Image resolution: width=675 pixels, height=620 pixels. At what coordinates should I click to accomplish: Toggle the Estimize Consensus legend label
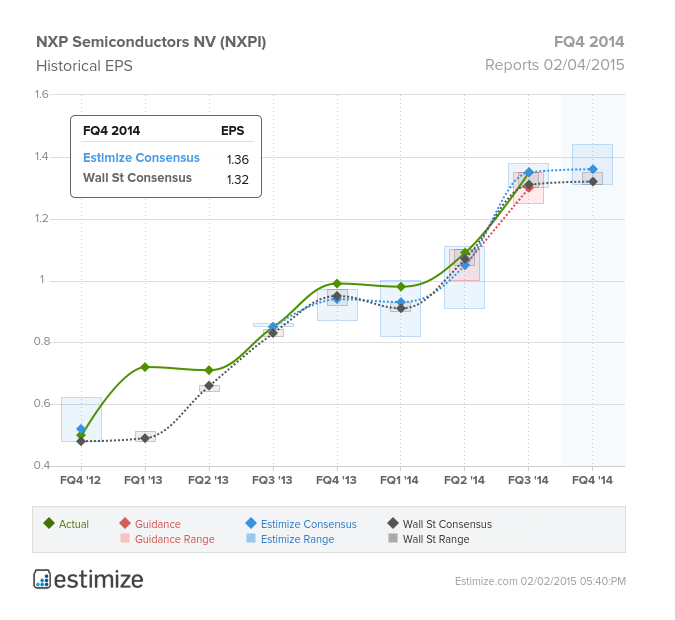coord(309,524)
